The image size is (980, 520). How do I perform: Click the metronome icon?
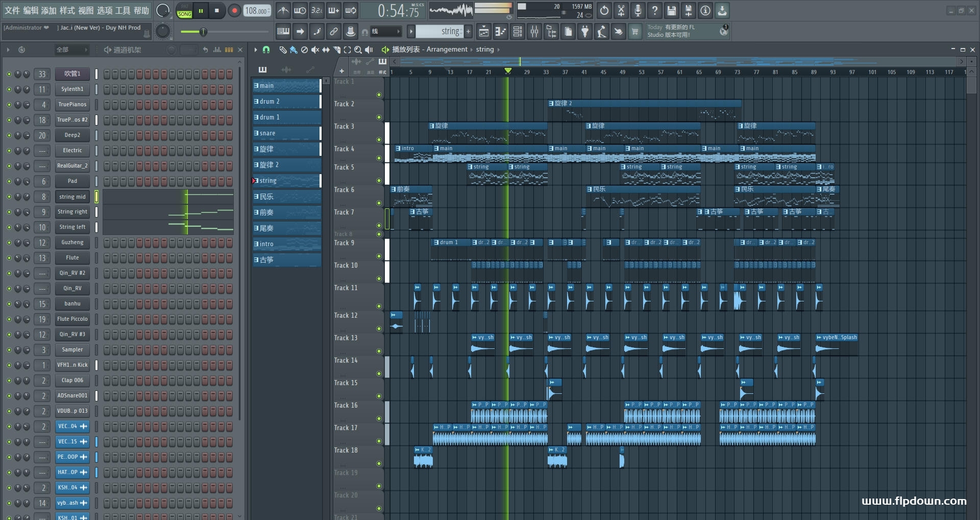(x=283, y=11)
